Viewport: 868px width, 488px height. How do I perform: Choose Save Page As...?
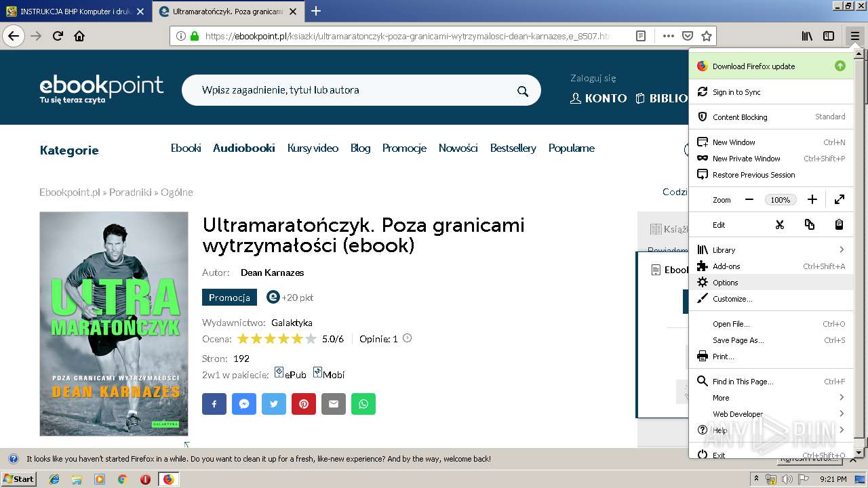point(771,340)
